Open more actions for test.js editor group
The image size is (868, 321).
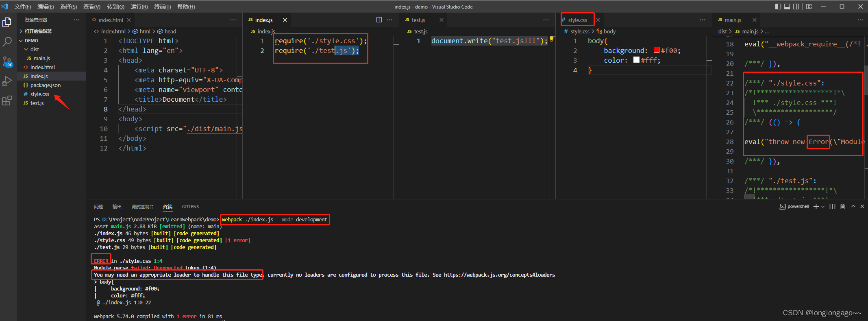546,20
